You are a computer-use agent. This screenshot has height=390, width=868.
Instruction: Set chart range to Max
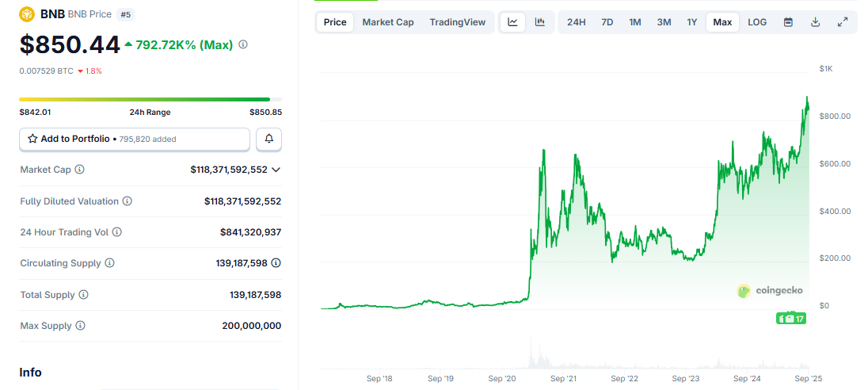(x=722, y=22)
